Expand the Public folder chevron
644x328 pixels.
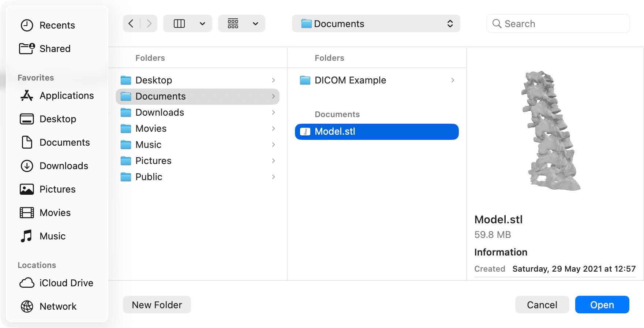[x=273, y=177]
